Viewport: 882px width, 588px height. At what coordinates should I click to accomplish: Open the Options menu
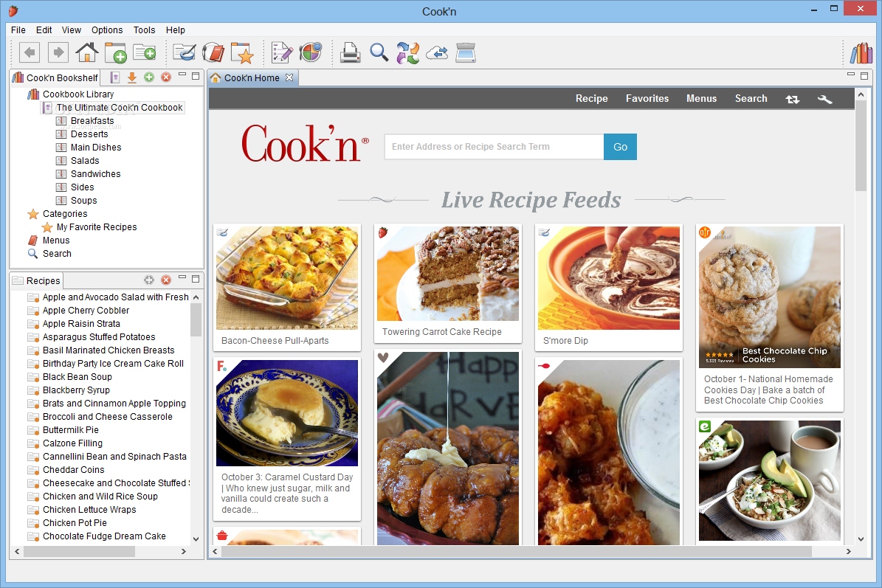point(107,30)
